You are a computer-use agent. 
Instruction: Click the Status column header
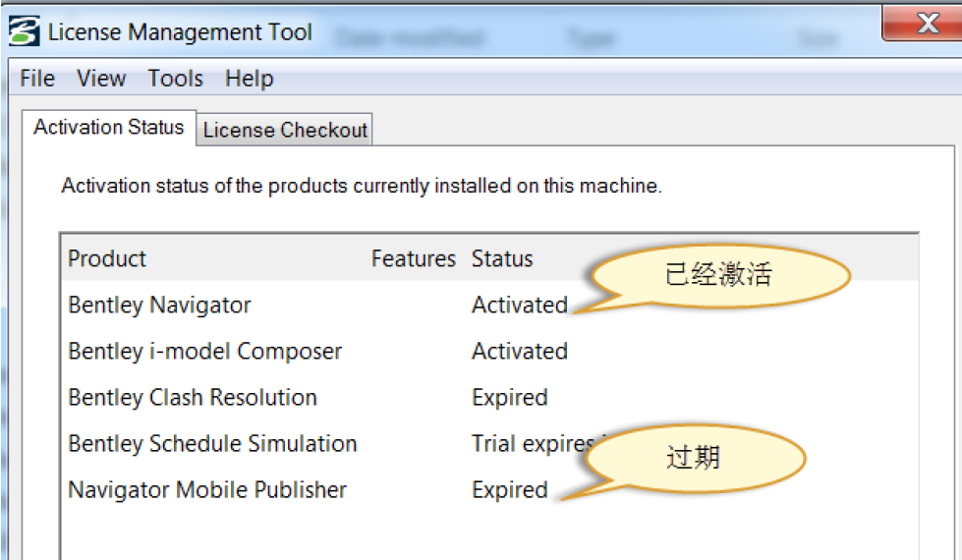(x=502, y=258)
